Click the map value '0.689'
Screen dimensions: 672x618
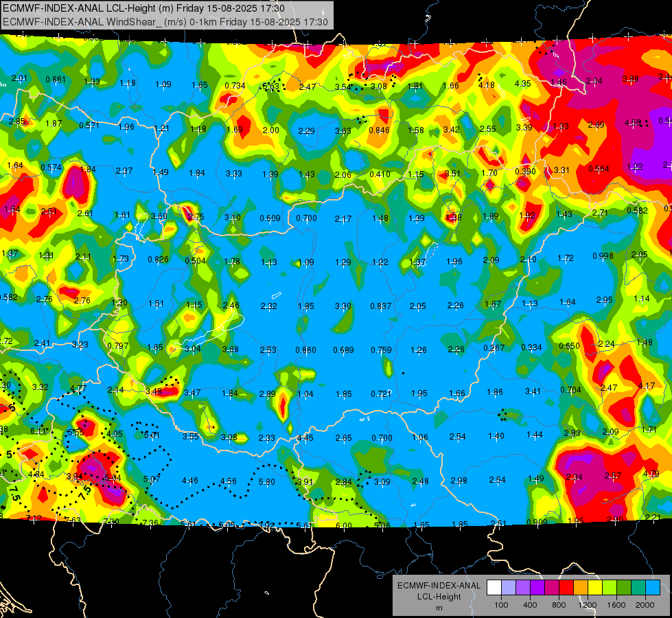click(x=343, y=350)
